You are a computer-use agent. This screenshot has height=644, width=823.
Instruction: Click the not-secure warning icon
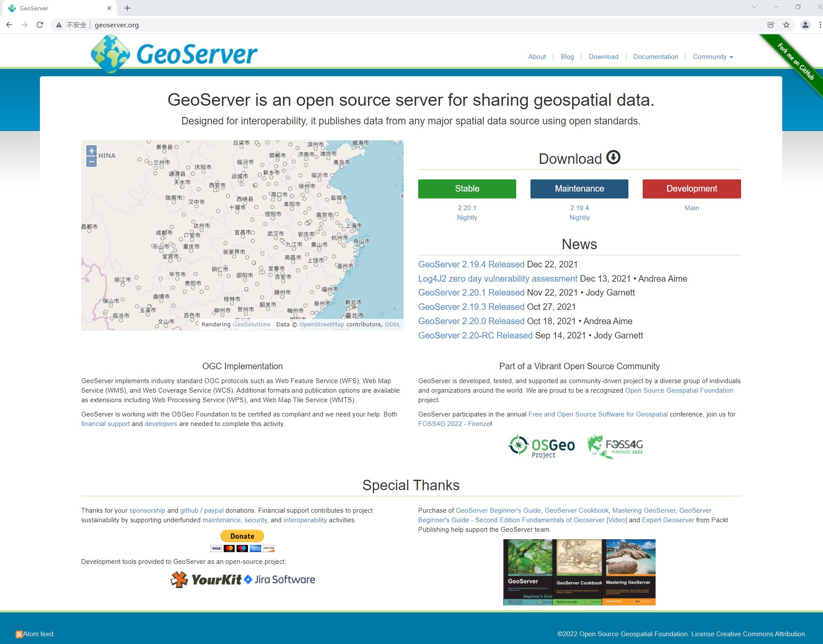click(x=59, y=25)
